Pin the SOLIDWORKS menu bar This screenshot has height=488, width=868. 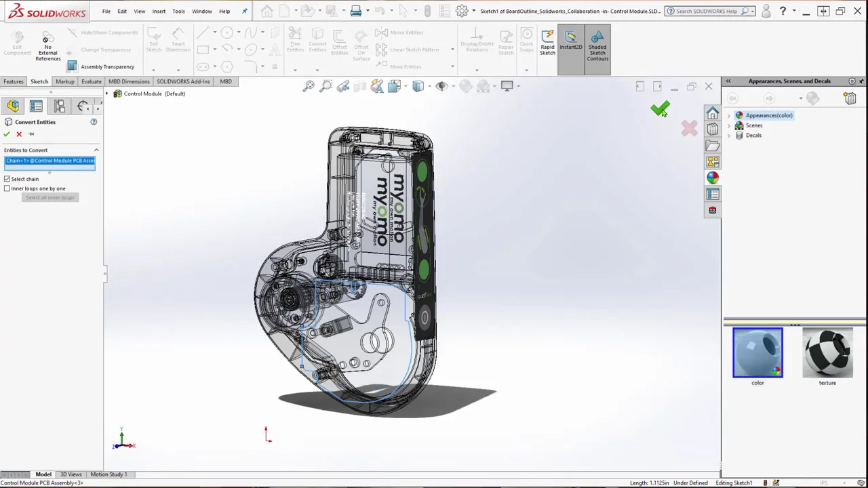(x=245, y=12)
